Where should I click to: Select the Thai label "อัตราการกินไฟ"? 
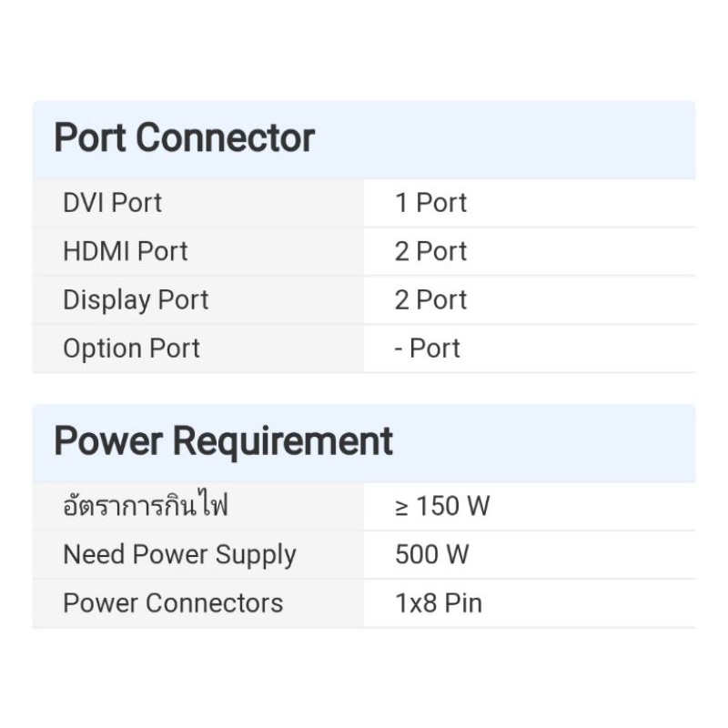pyautogui.click(x=145, y=506)
